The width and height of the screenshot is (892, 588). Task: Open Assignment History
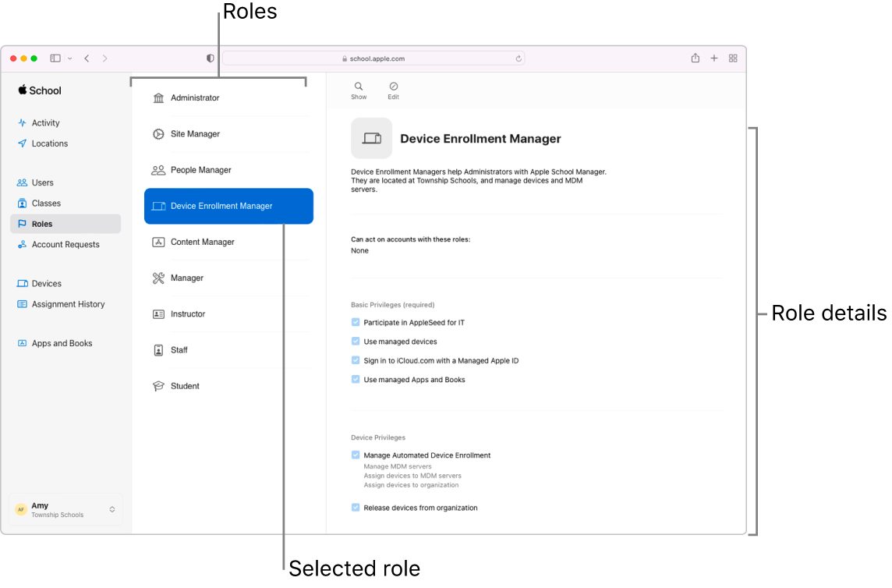tap(67, 304)
